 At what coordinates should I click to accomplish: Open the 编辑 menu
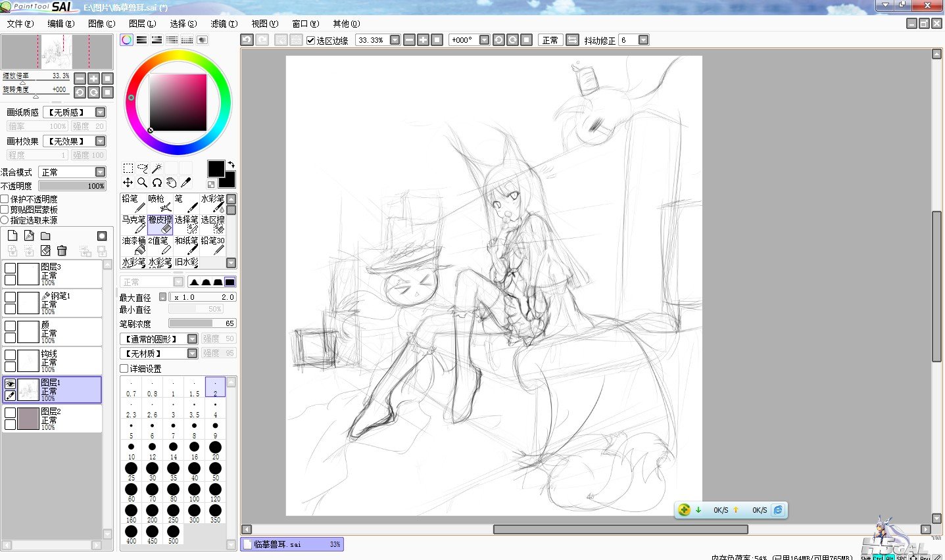coord(61,24)
